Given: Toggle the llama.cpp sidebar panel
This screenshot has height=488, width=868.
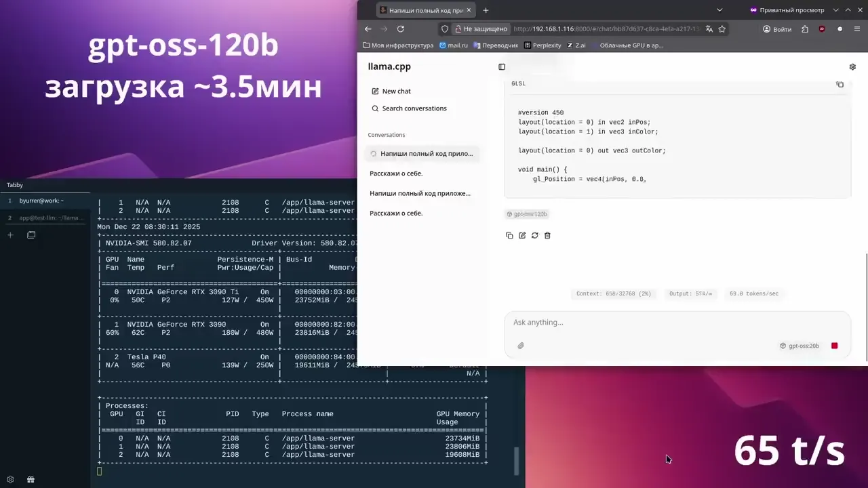Looking at the screenshot, I should [x=502, y=67].
